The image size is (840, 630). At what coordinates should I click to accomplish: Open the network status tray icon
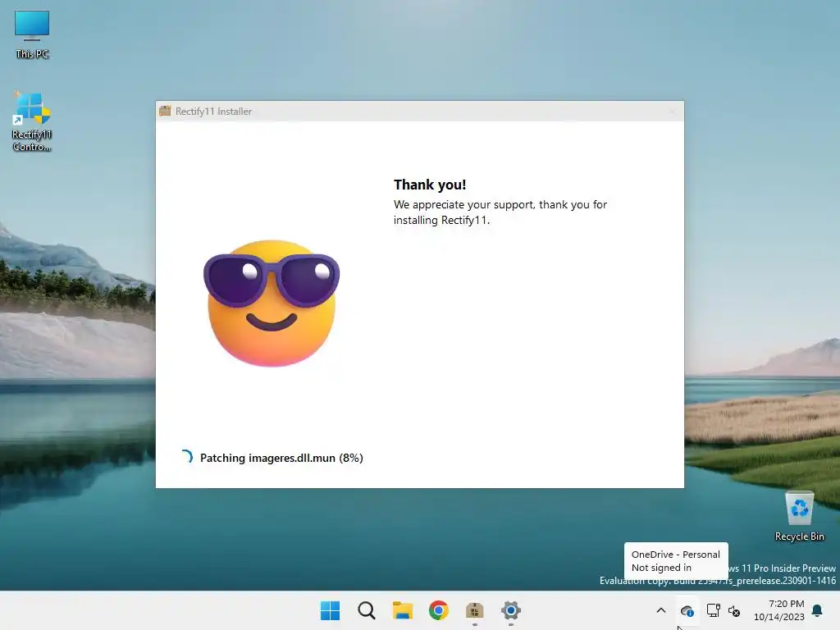(713, 610)
